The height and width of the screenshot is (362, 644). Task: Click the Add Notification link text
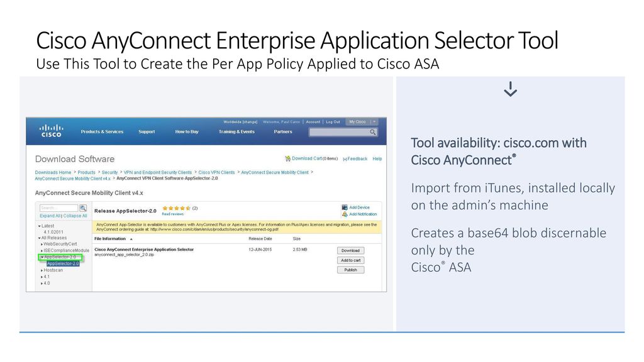(363, 214)
